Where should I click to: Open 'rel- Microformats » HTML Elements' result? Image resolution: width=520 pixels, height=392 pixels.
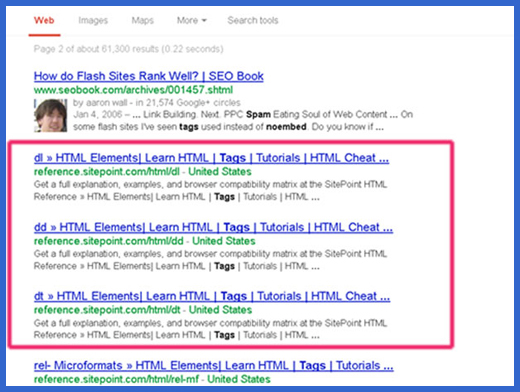pos(213,366)
